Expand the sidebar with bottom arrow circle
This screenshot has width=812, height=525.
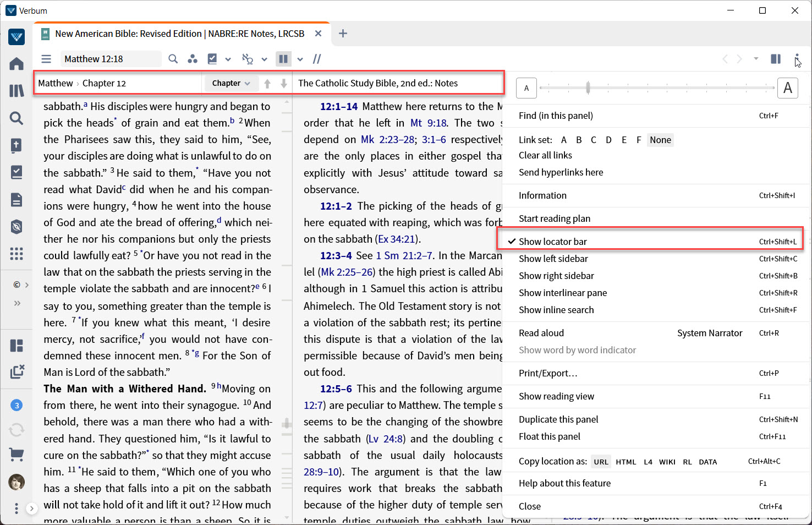pos(32,508)
